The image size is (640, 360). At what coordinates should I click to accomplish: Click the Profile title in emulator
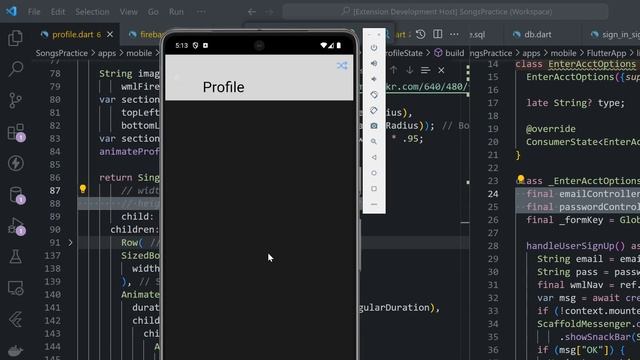pos(223,87)
